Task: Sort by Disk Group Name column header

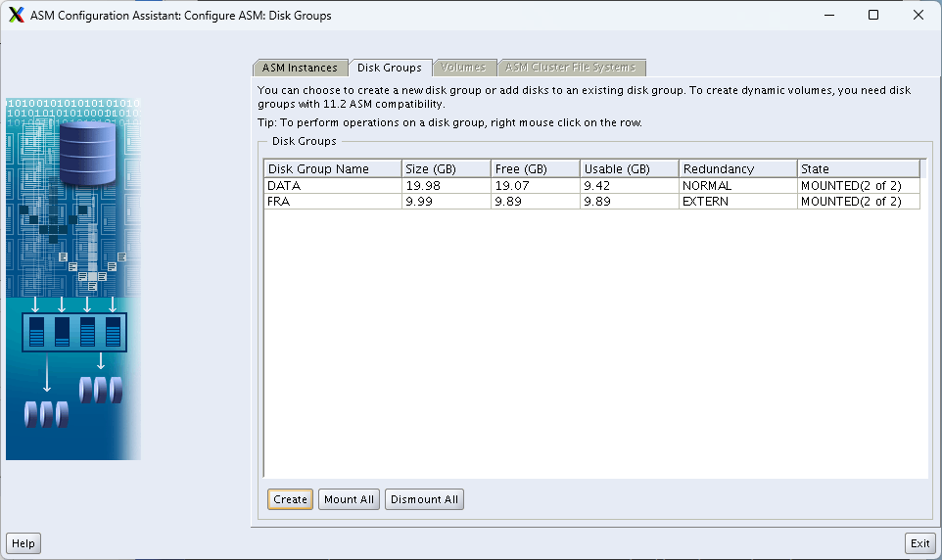Action: pyautogui.click(x=333, y=168)
